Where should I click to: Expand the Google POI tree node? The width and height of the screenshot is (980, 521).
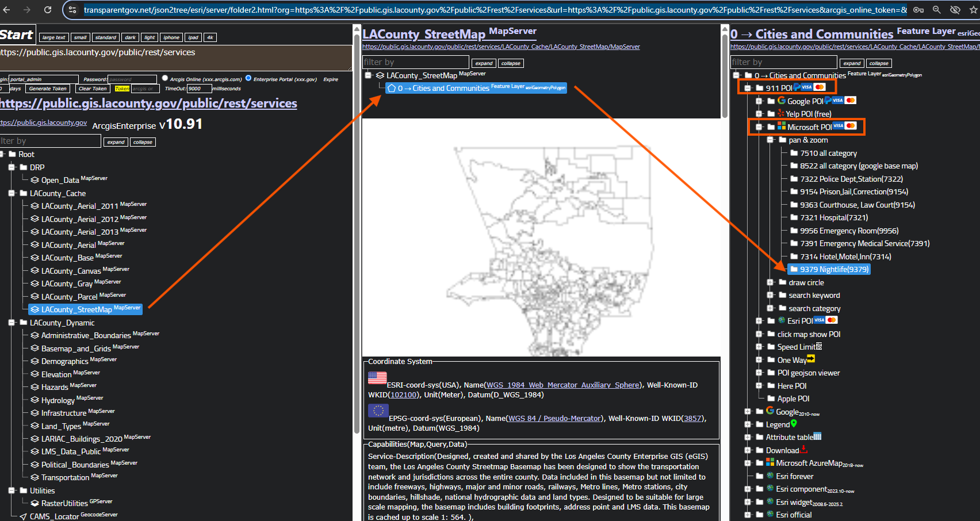759,101
